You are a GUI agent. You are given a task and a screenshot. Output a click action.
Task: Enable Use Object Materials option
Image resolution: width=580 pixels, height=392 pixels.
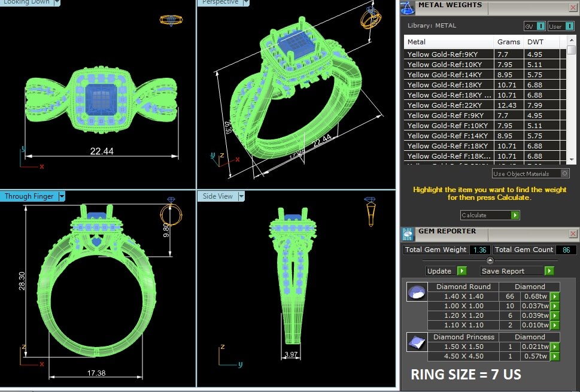[564, 174]
